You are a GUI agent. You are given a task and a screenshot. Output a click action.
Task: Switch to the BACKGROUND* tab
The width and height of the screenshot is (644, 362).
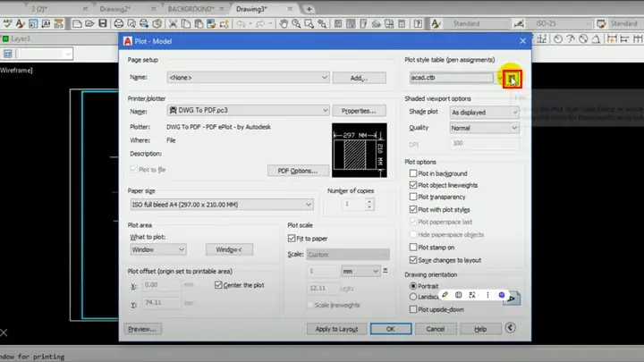(191, 9)
